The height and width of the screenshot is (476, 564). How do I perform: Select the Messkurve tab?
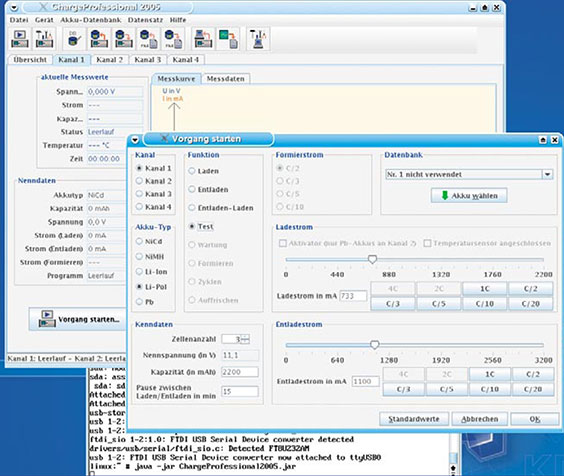coord(176,79)
